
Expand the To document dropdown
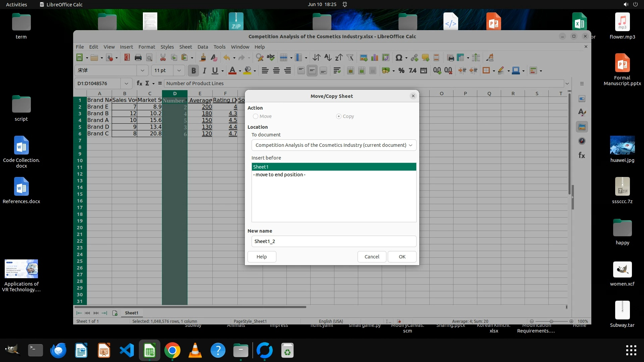[410, 145]
